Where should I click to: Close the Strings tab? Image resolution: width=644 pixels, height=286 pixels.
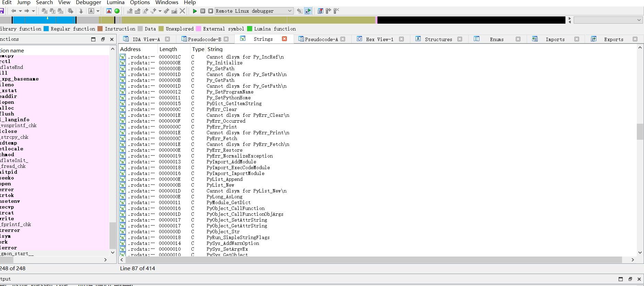pyautogui.click(x=284, y=39)
